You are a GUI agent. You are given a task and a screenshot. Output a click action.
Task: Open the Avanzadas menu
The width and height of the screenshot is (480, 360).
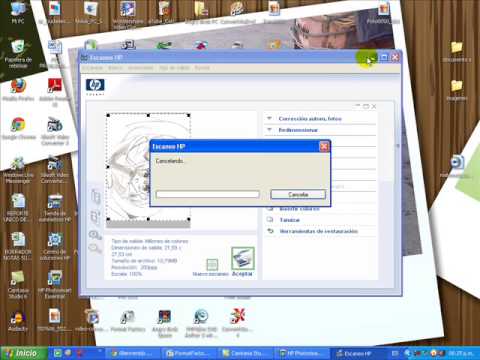pos(141,68)
